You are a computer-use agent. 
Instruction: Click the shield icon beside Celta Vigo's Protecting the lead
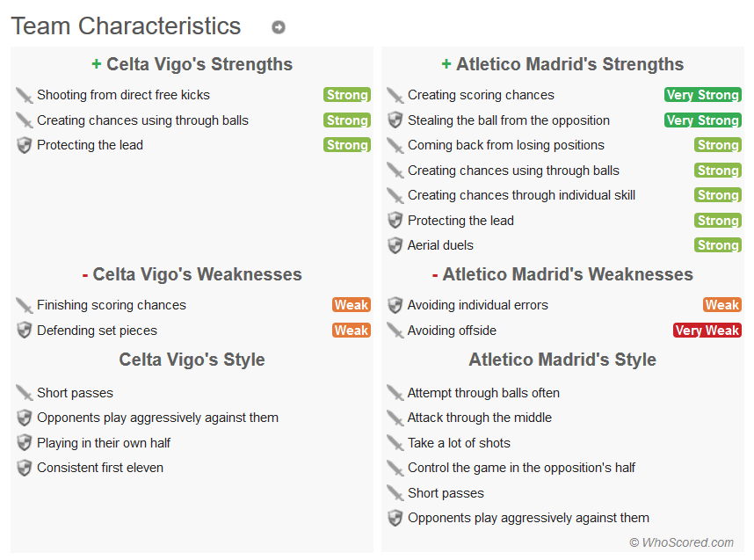click(24, 145)
